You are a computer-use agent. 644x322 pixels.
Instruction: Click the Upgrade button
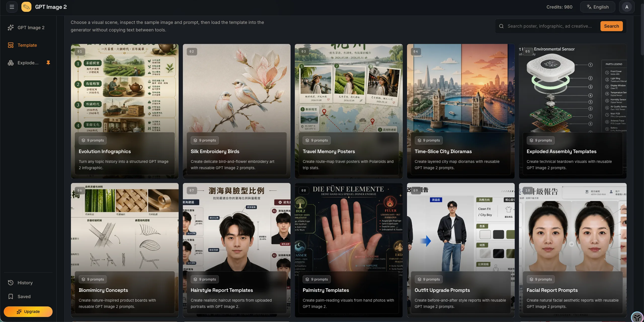point(28,311)
